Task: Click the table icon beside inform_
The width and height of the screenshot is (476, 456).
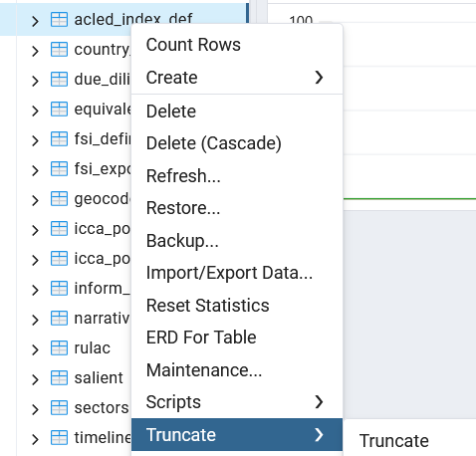Action: tap(59, 289)
